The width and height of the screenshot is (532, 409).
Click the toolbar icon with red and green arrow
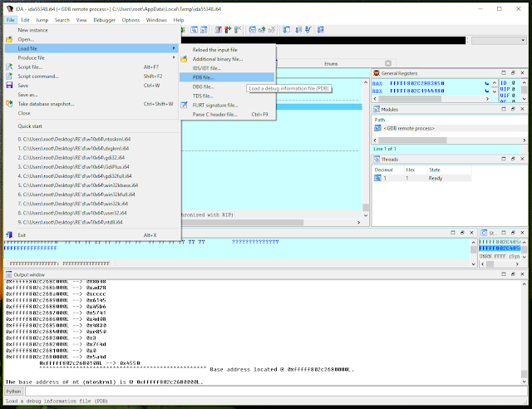(228, 30)
